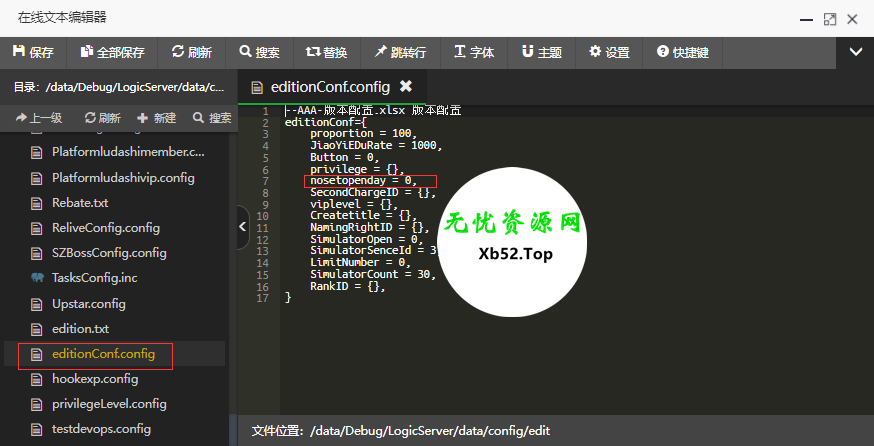Open the 主题 theme options
The height and width of the screenshot is (446, 874).
[542, 52]
